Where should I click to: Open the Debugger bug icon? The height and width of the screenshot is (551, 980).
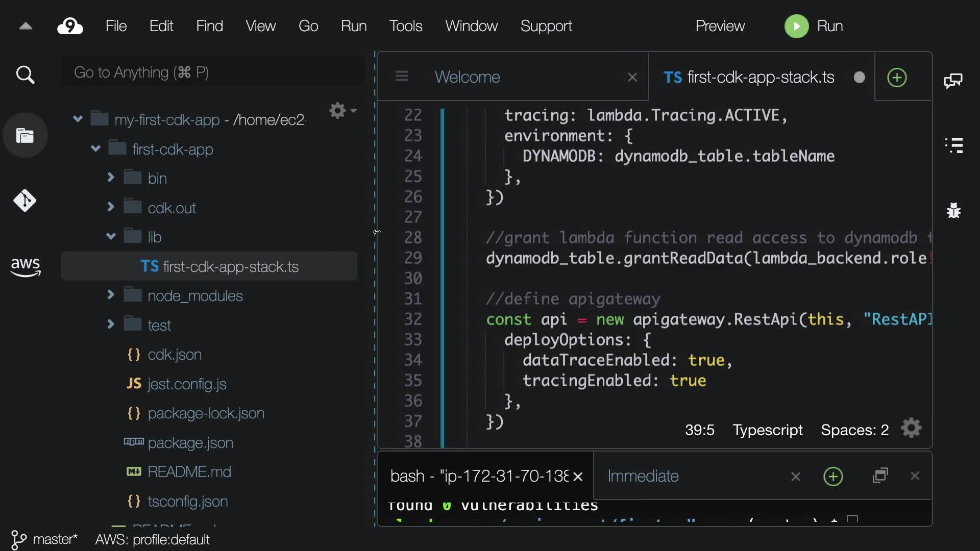[x=953, y=210]
